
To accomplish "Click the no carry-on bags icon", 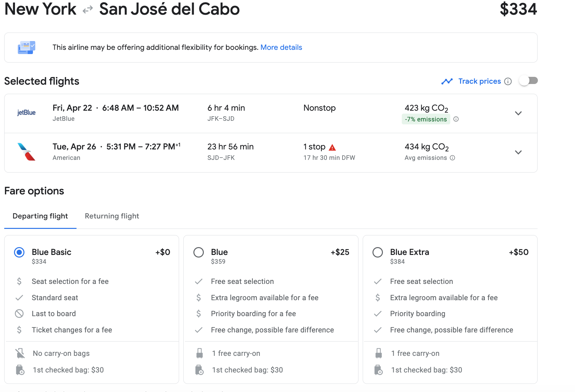I will [20, 353].
